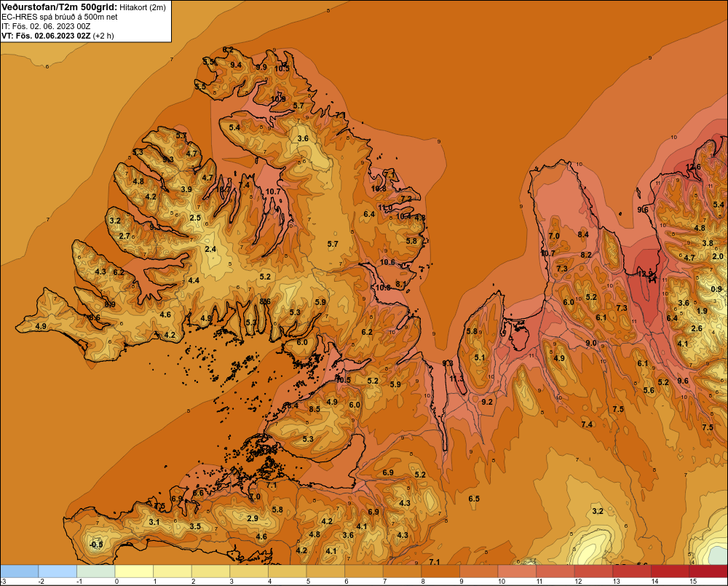
Task: Select the '9.0' temperature value on the map
Action: tap(591, 343)
